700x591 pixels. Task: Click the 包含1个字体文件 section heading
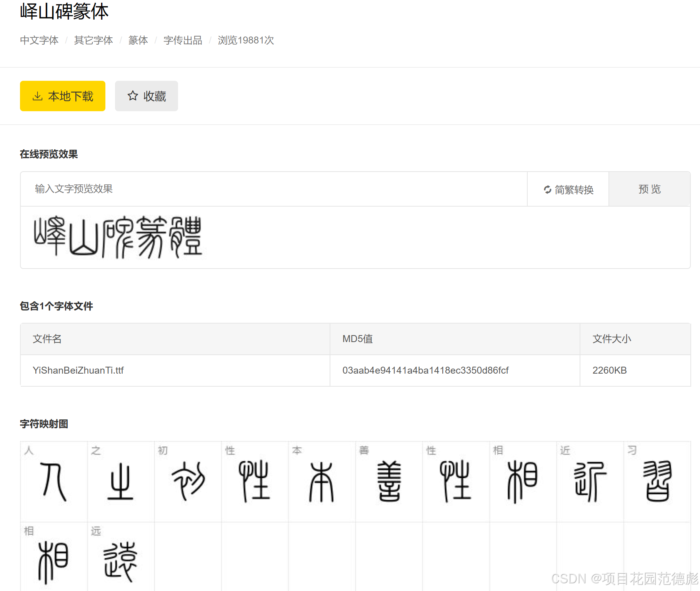57,306
